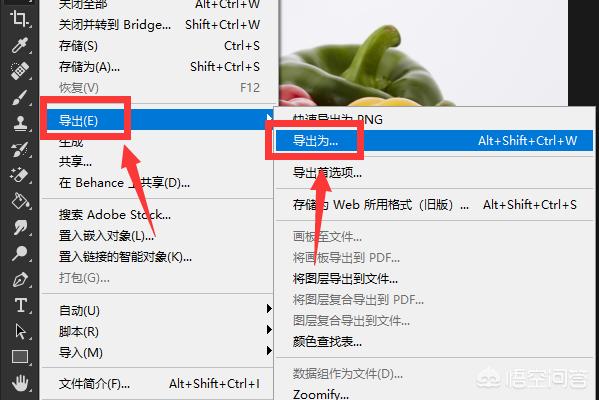Expand the 自动(U) submenu arrow
Screen dimensions: 599x400
click(x=269, y=308)
